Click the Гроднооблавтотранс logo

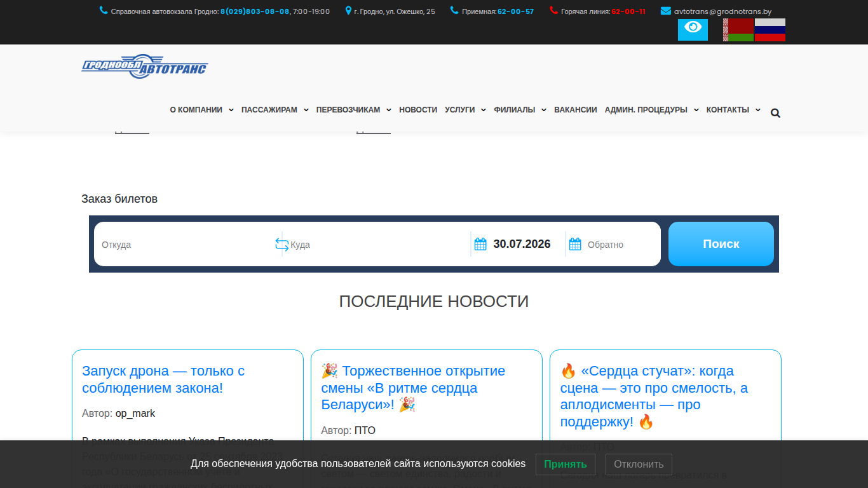coord(145,67)
